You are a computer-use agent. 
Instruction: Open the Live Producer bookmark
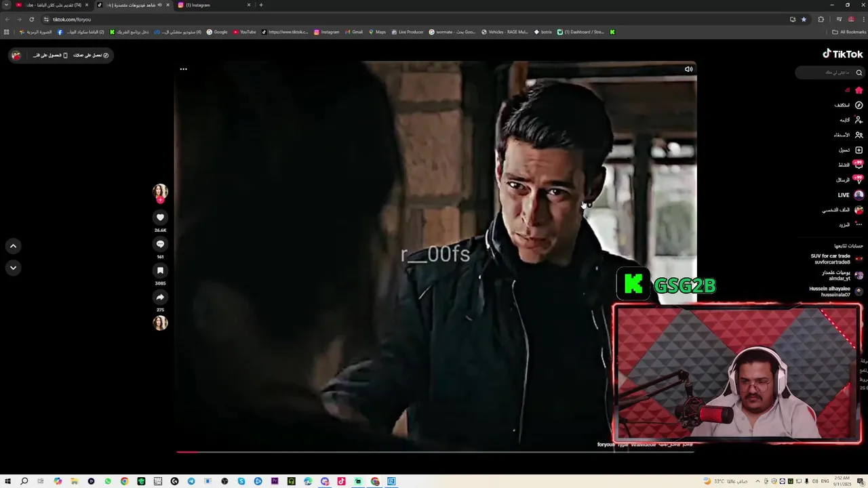pyautogui.click(x=408, y=32)
